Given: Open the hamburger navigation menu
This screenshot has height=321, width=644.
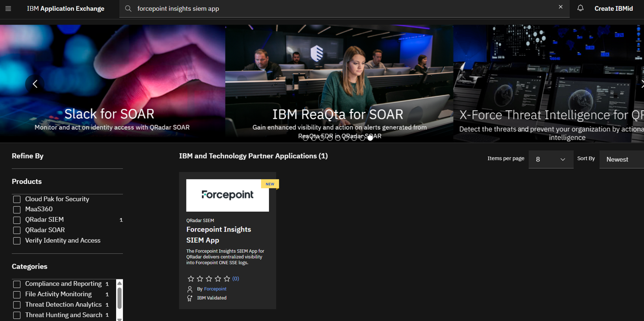Looking at the screenshot, I should pos(8,9).
